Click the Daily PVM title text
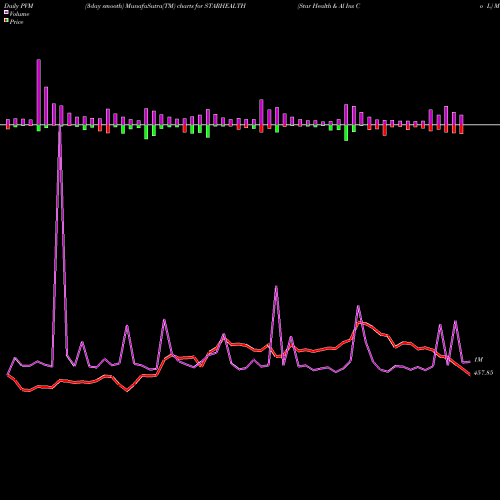This screenshot has height=500, width=500. 19,6
